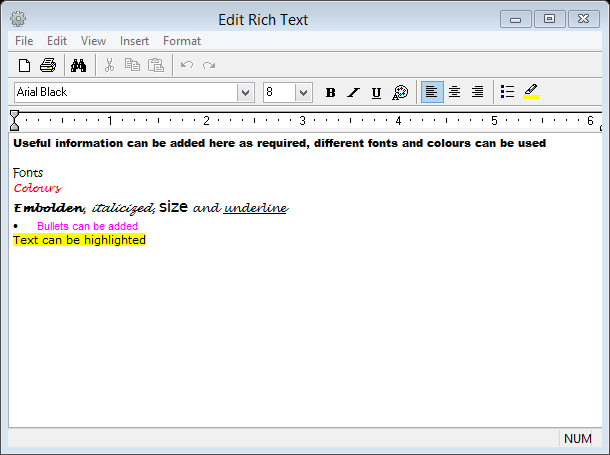610x455 pixels.
Task: Click the Paste clipboard icon
Action: coord(156,66)
